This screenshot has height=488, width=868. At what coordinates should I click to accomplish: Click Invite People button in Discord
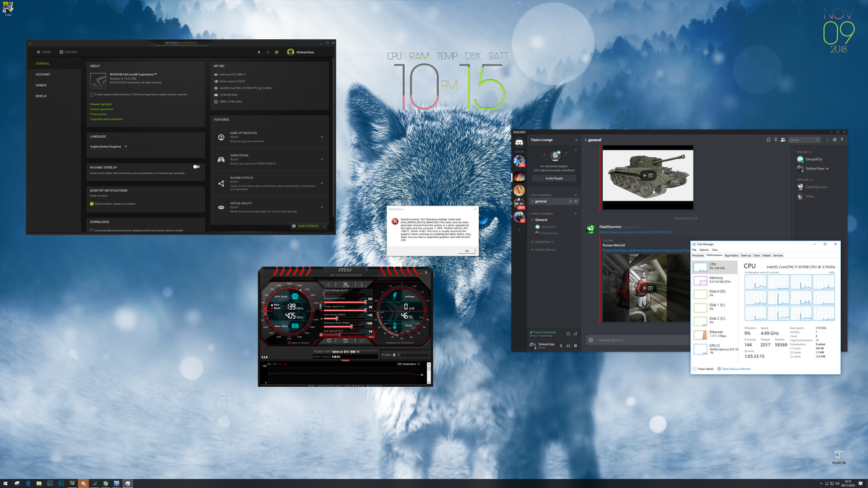555,178
